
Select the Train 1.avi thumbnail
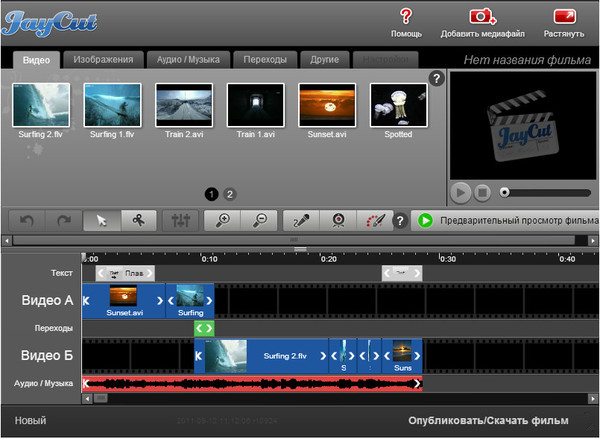256,105
